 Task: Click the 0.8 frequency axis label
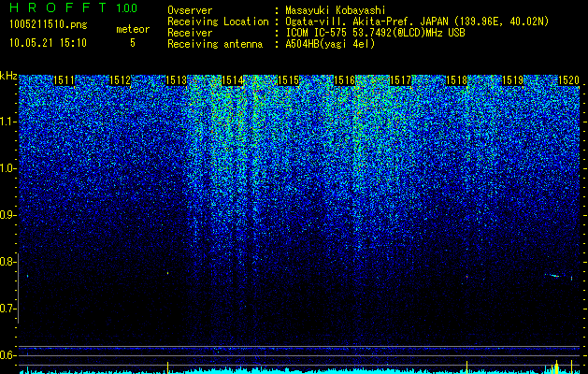pos(8,262)
